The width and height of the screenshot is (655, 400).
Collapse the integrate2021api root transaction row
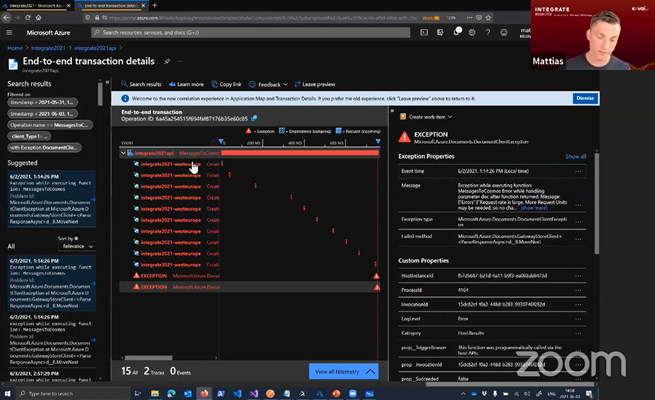(125, 153)
